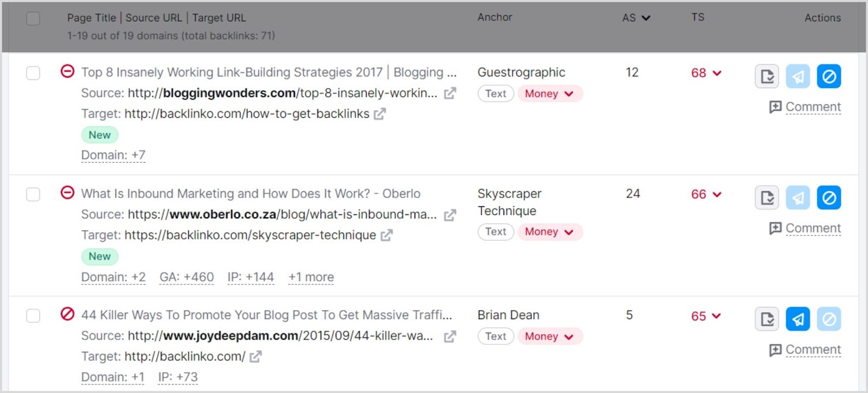Click the move-to-list icon for joydeepdam row
Image resolution: width=868 pixels, height=393 pixels.
[x=767, y=319]
